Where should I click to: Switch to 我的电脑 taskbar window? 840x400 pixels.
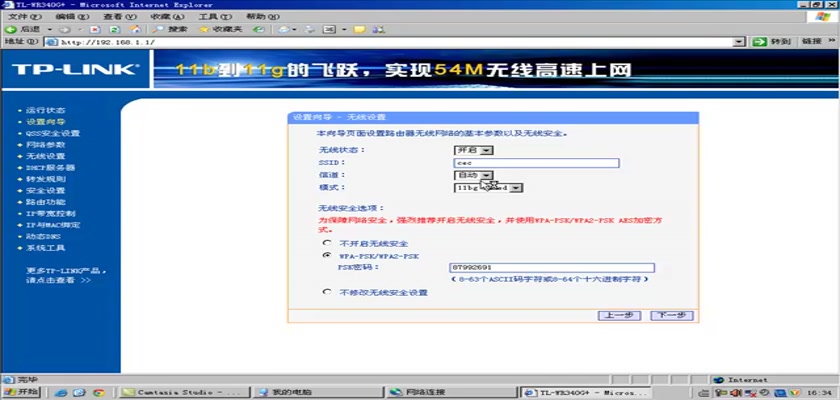click(x=318, y=393)
